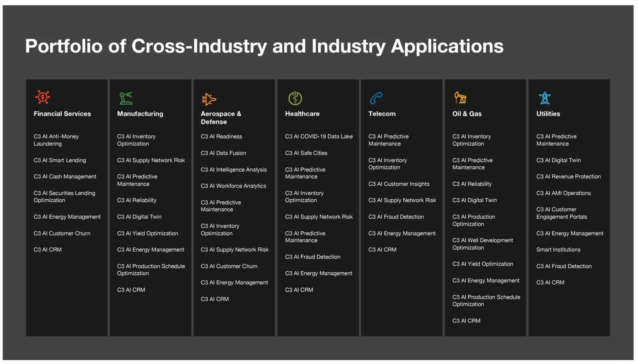Click C3 AI Readiness

[x=222, y=136]
